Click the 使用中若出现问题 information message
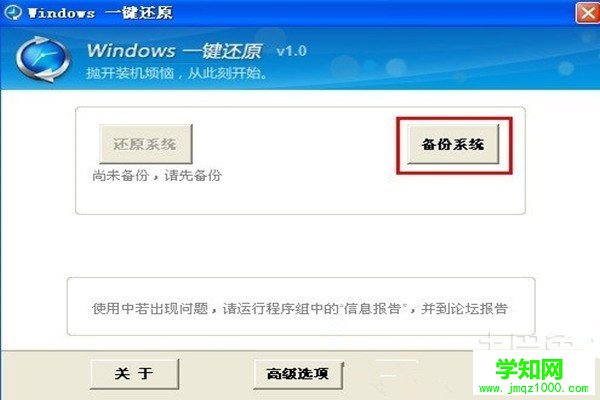The width and height of the screenshot is (600, 400). pos(300,309)
